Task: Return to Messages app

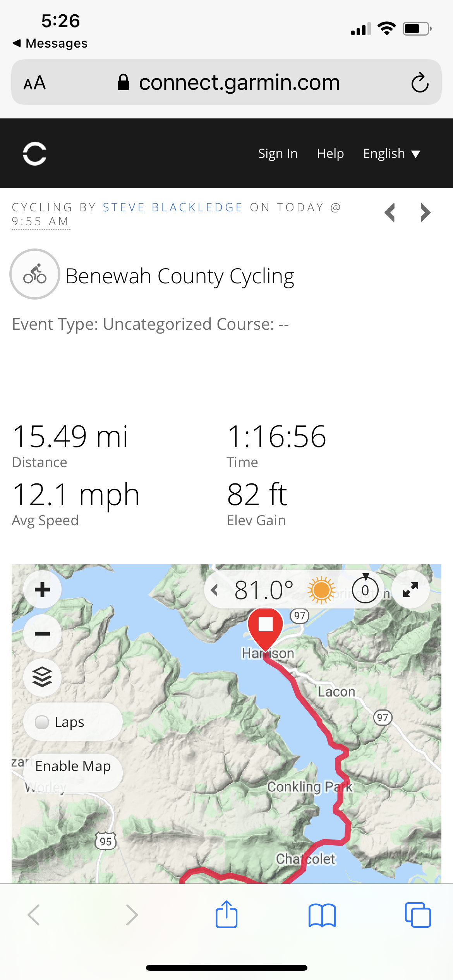Action: click(50, 43)
